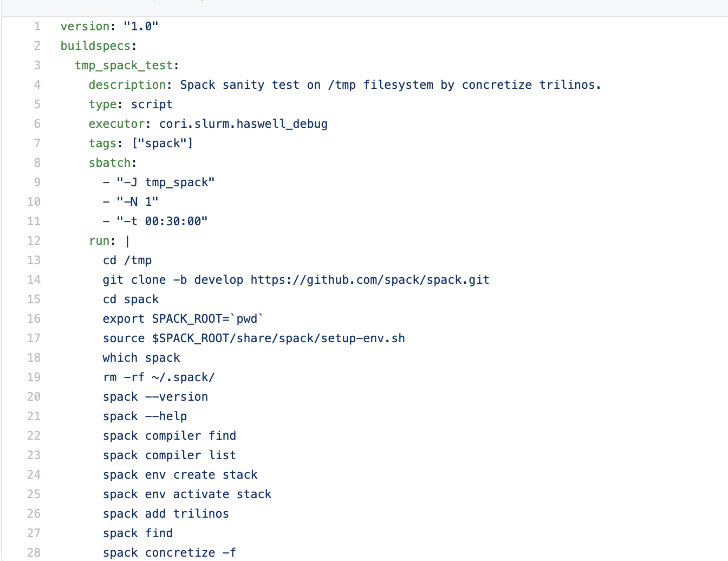Click the spack --help command

(x=145, y=416)
